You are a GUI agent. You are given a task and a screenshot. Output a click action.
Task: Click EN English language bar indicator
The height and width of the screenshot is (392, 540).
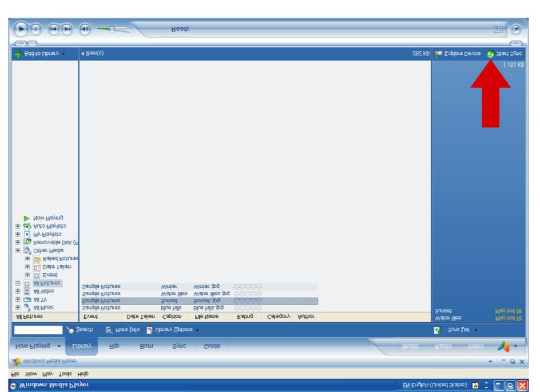[x=435, y=386]
